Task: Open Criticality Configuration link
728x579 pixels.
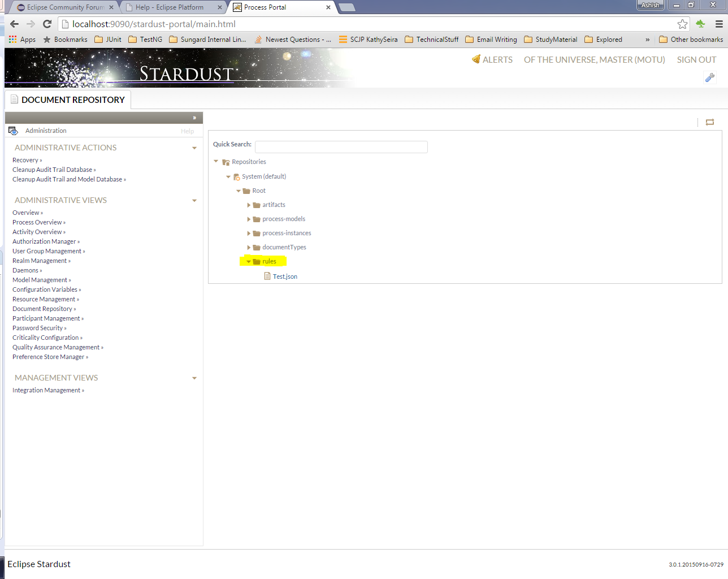Action: coord(47,338)
